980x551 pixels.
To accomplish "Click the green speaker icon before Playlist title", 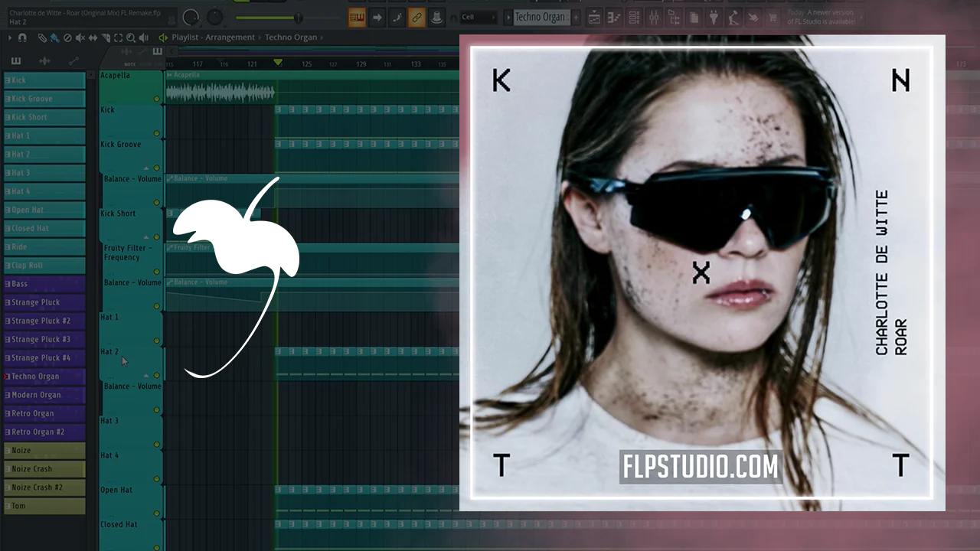I will [x=163, y=37].
